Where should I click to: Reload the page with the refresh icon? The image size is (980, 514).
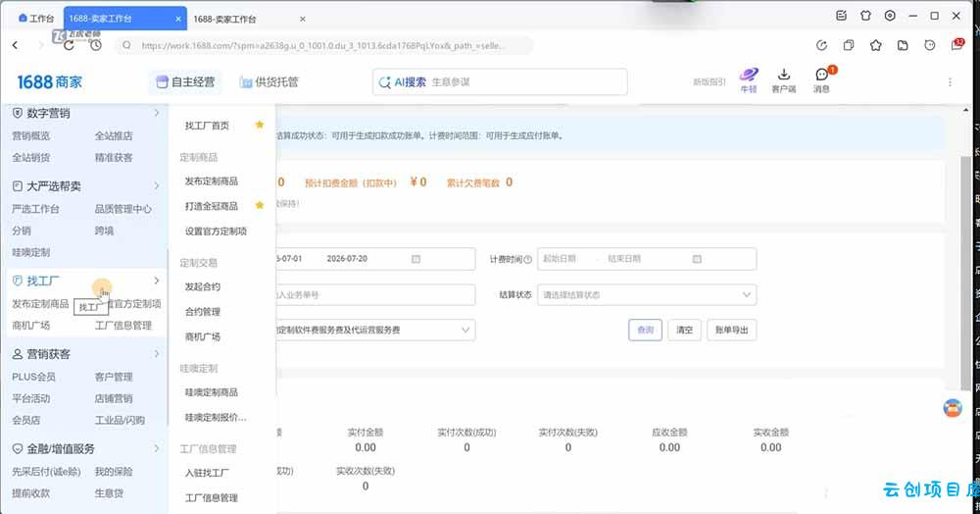69,45
